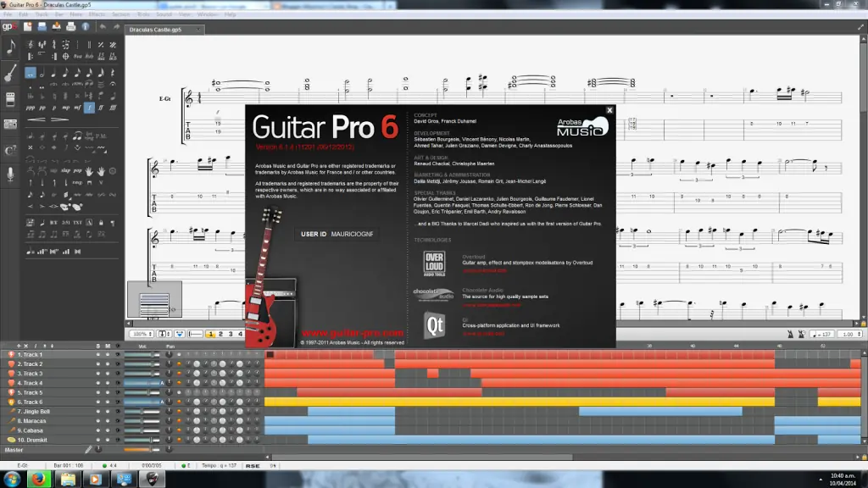
Task: Apply the P.M. palm mute icon
Action: pos(102,136)
